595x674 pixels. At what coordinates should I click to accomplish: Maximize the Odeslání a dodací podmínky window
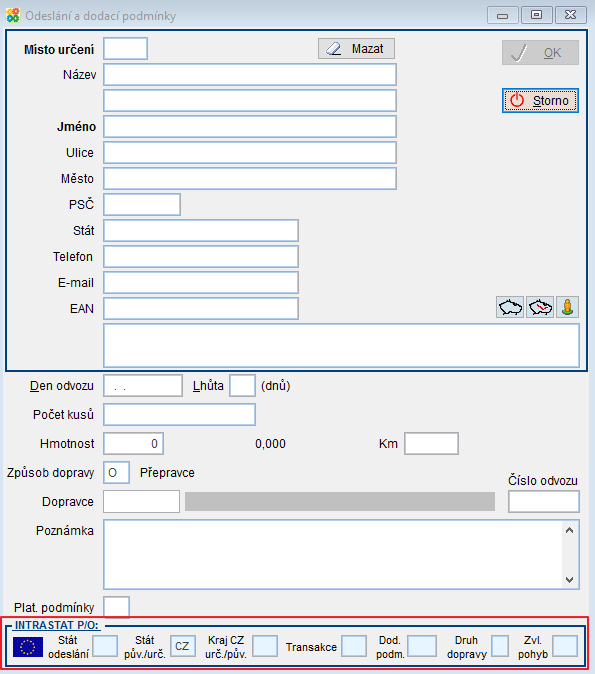[537, 15]
